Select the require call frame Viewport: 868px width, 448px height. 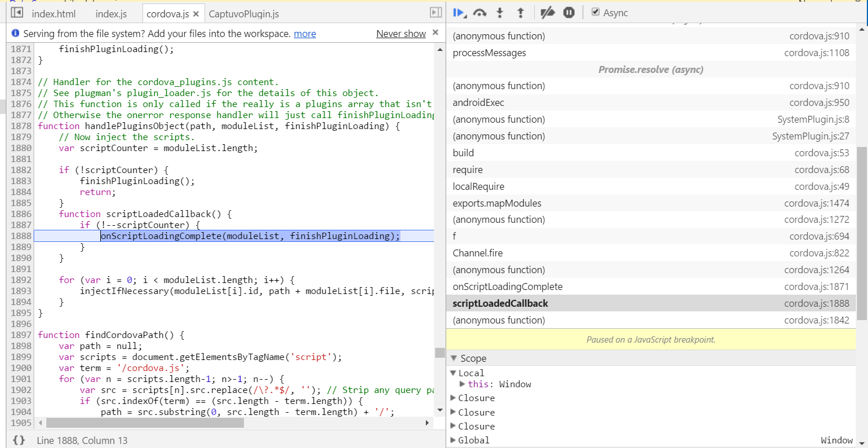tap(651, 170)
